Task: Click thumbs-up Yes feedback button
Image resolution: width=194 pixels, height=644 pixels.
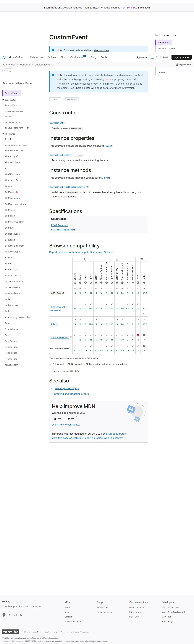Action: pyautogui.click(x=57, y=419)
